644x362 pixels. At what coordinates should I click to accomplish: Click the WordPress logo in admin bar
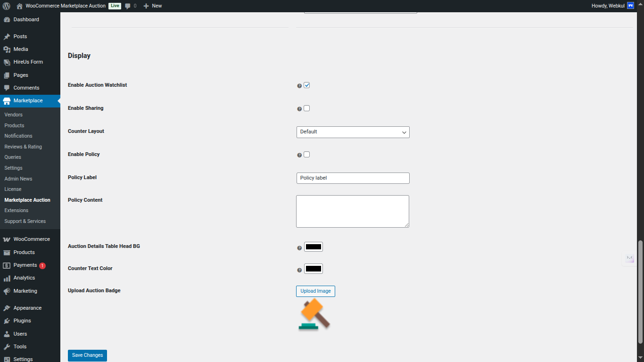(6, 6)
